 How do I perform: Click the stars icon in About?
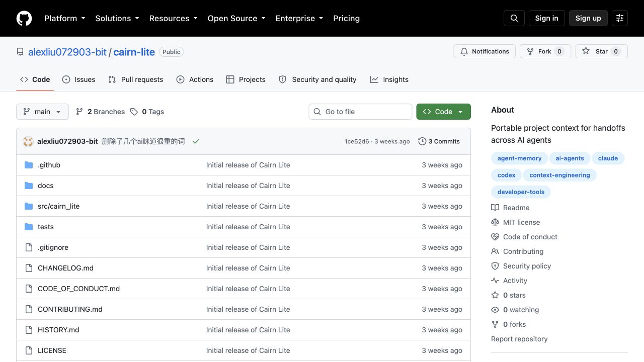pos(495,295)
